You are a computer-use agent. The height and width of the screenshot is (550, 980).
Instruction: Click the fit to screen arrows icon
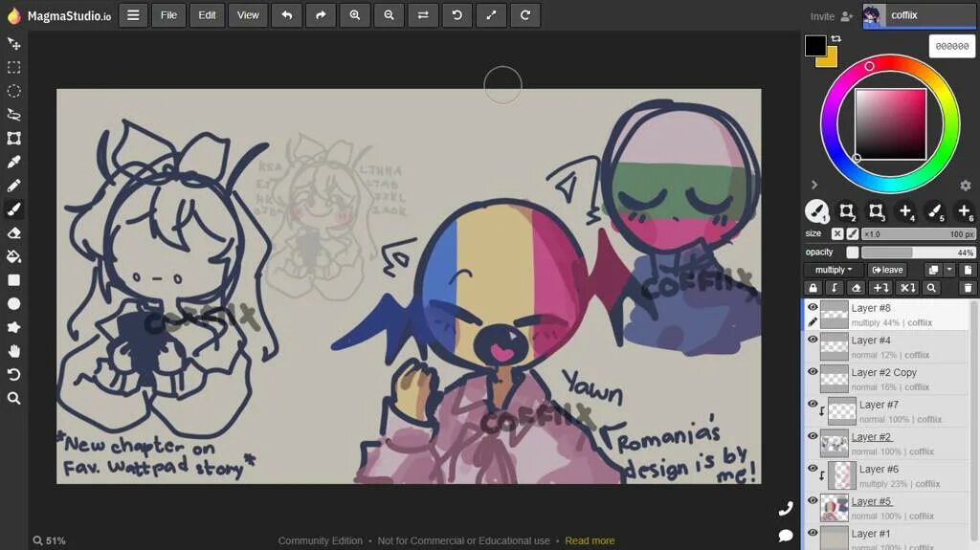click(x=491, y=15)
